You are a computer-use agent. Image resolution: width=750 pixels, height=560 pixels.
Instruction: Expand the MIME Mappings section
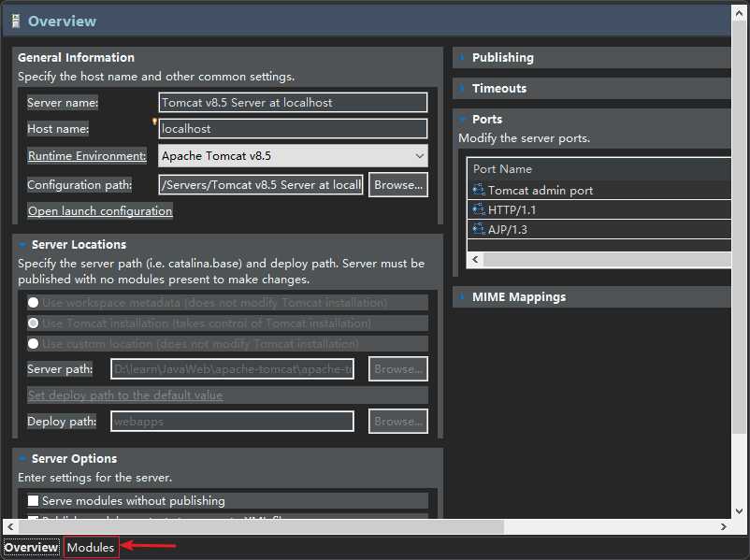462,297
